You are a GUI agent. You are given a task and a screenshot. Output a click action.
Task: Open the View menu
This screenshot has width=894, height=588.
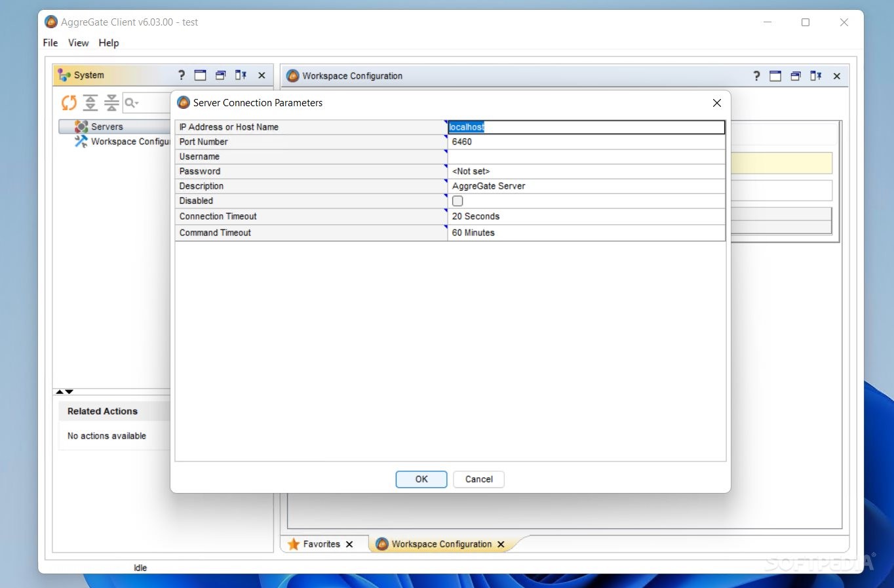click(79, 43)
